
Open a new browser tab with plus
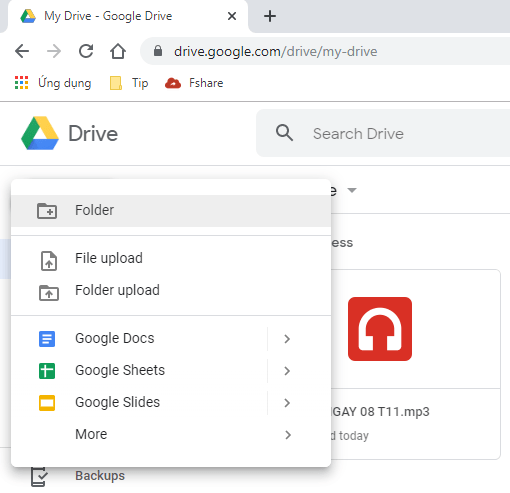coord(270,16)
